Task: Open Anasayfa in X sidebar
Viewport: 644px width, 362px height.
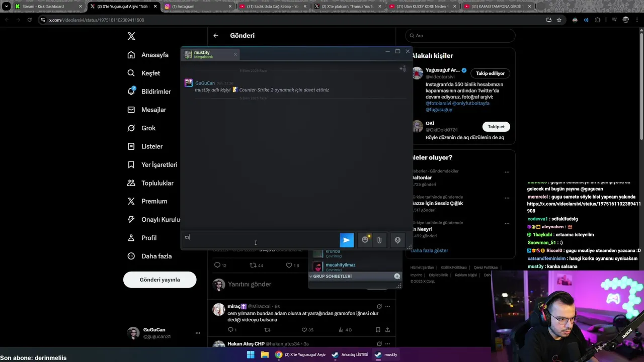Action: pos(148,55)
